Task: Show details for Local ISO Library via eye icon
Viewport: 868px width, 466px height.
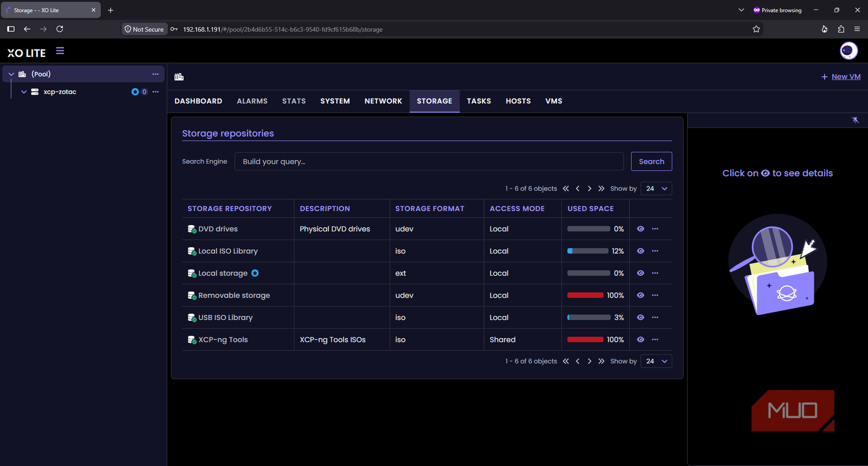Action: [x=640, y=251]
